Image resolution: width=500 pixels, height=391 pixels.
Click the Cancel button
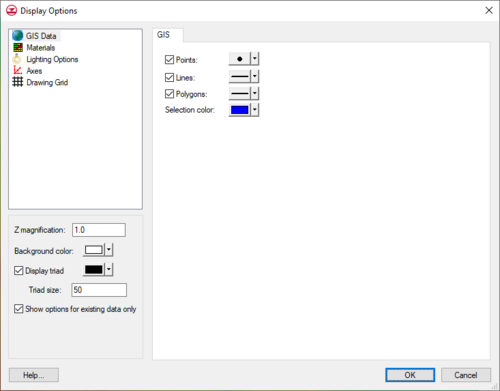pos(466,375)
